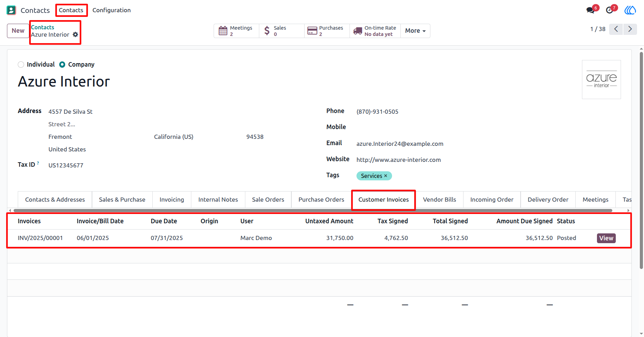
Task: Switch to Contacts & Addresses tab
Action: 55,200
